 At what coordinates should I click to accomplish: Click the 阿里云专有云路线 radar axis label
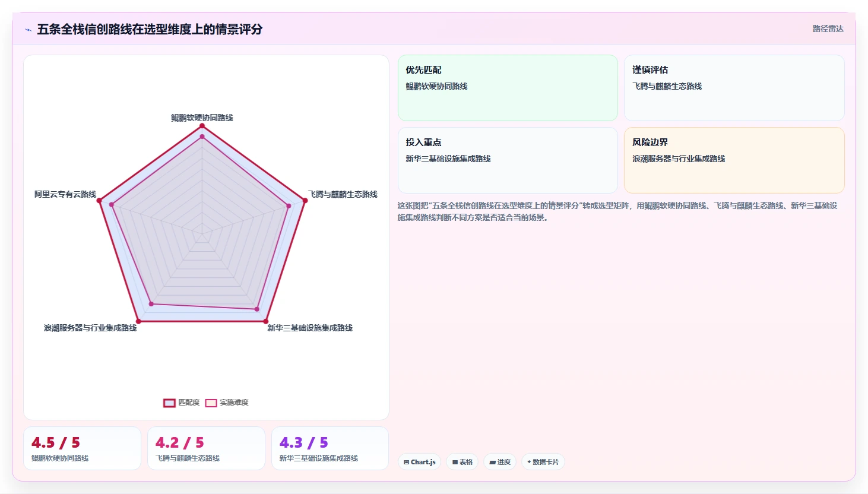[65, 194]
